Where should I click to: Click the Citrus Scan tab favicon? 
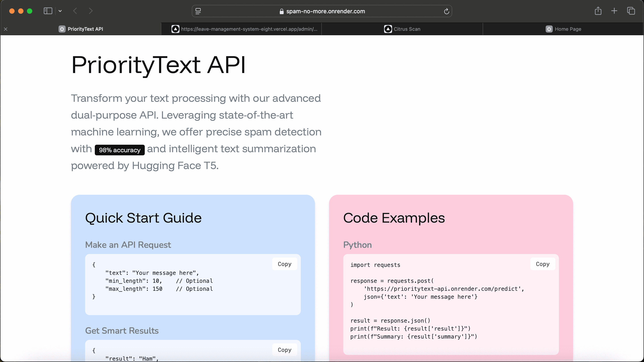tap(388, 29)
